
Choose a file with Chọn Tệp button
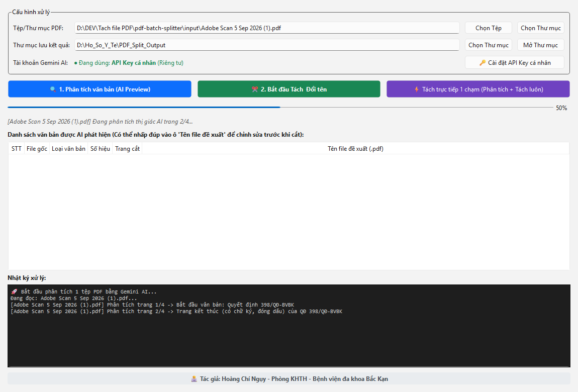click(x=489, y=28)
